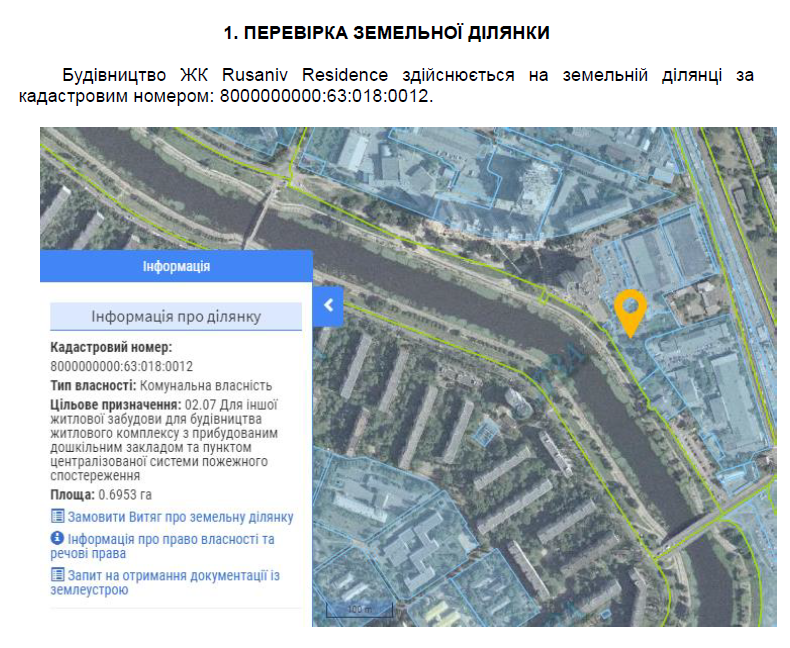790x648 pixels.
Task: Open the Інформація tab header
Action: [176, 266]
